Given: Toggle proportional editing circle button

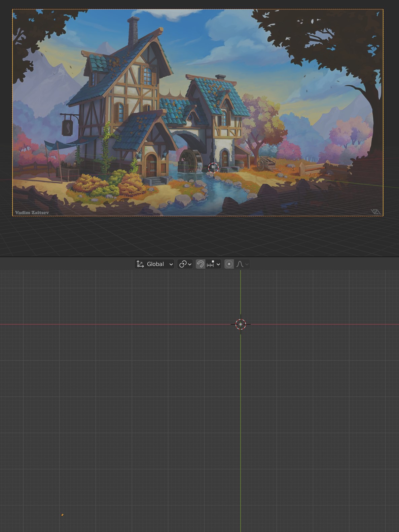Looking at the screenshot, I should [x=229, y=264].
